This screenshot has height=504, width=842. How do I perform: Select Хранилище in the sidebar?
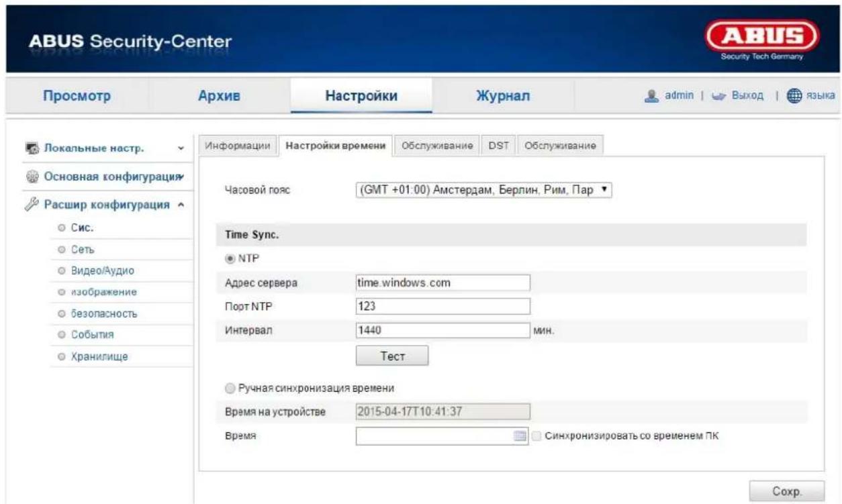coord(99,356)
